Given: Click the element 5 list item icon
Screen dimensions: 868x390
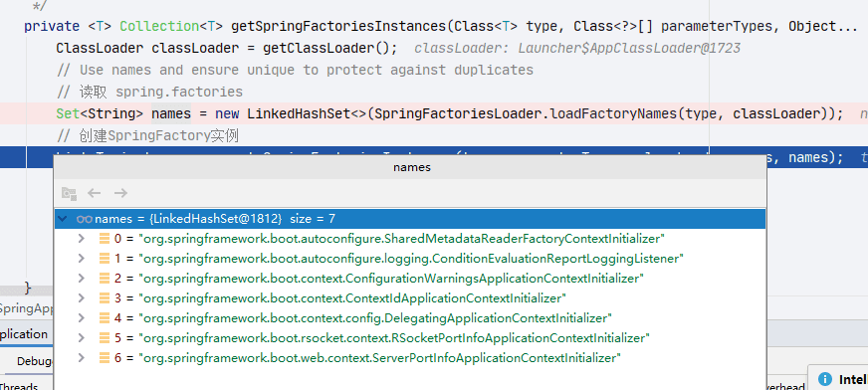Looking at the screenshot, I should coord(105,338).
